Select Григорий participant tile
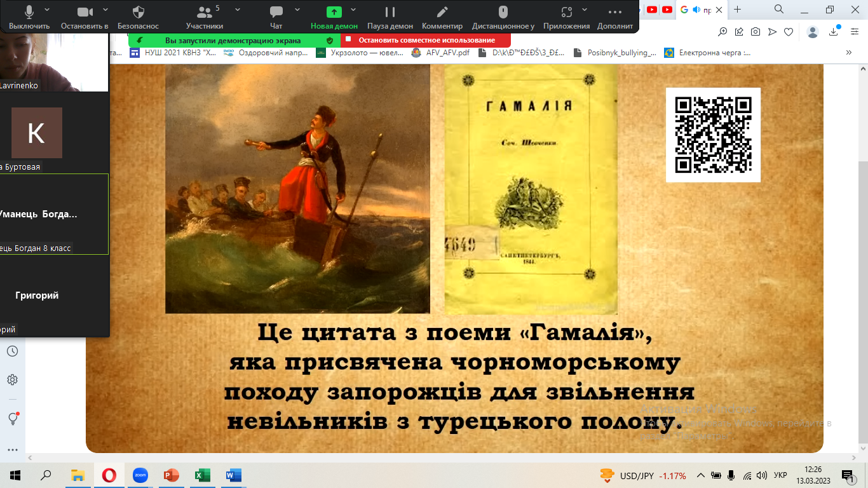Screen dimensions: 868x488 pyautogui.click(x=54, y=295)
